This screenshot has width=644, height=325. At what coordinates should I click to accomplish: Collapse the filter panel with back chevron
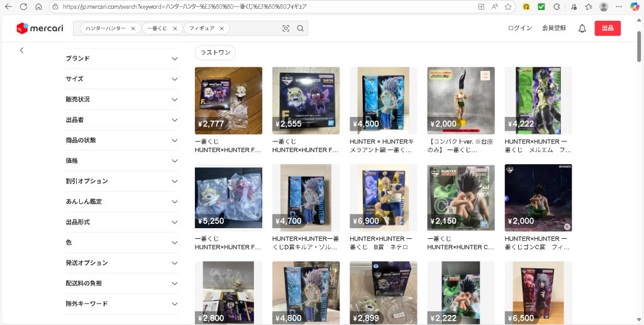click(x=22, y=50)
